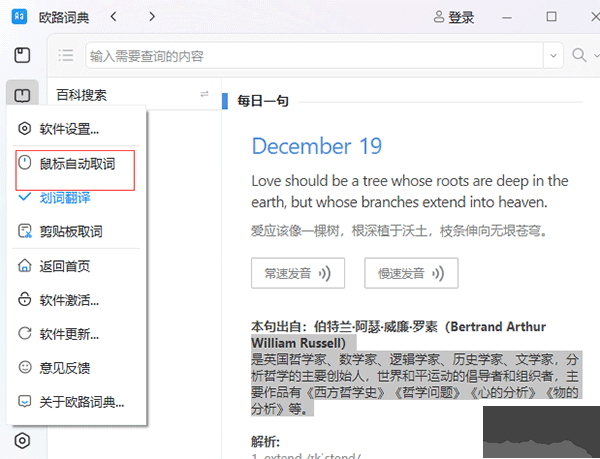Open 意见反馈 feedback entry
The image size is (600, 459).
(77, 368)
